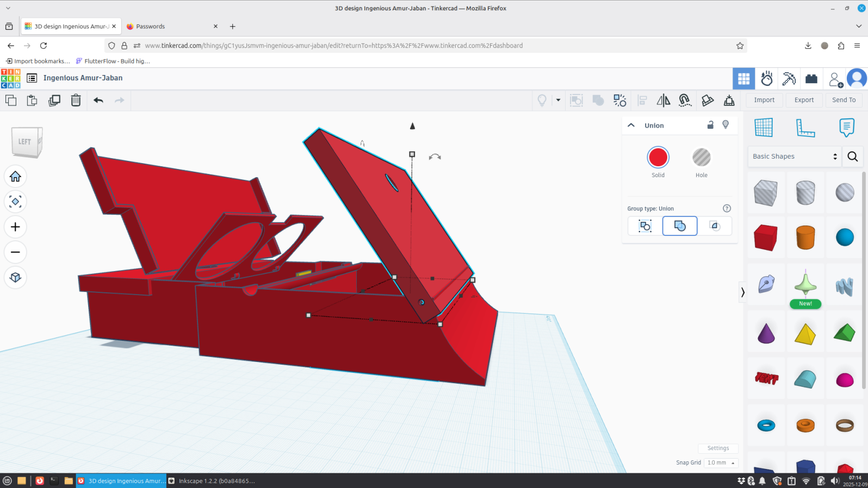Click the Delete trash can icon
The image size is (868, 488).
[76, 101]
